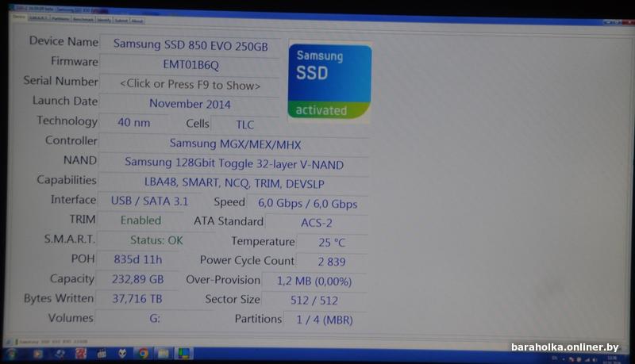Select Partitions value '1 / 4 (MBR)'
Viewport: 635px width, 364px height.
coord(325,320)
